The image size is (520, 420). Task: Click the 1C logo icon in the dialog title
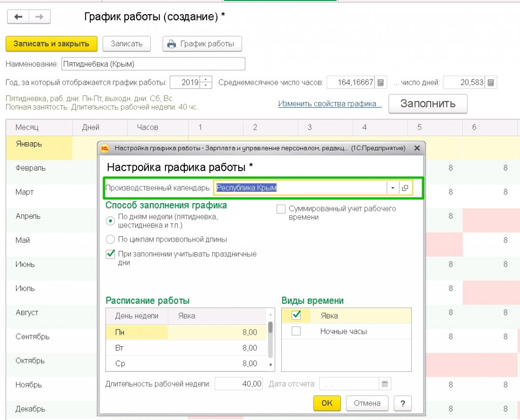pos(105,148)
